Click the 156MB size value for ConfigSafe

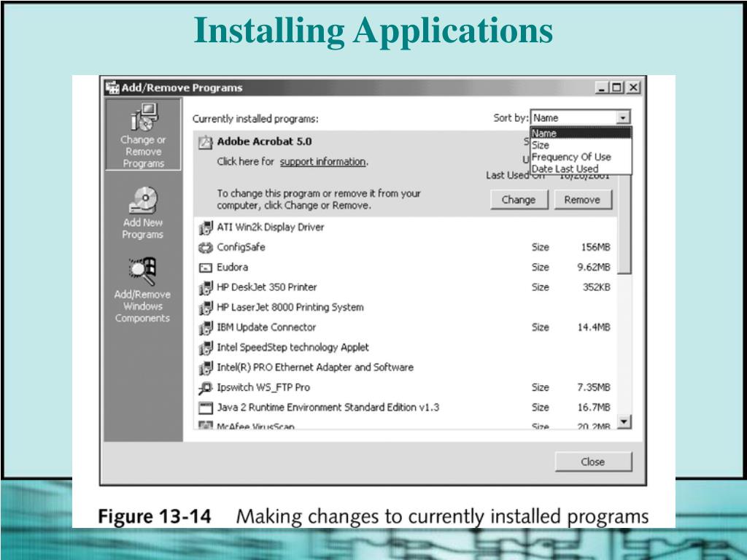595,248
